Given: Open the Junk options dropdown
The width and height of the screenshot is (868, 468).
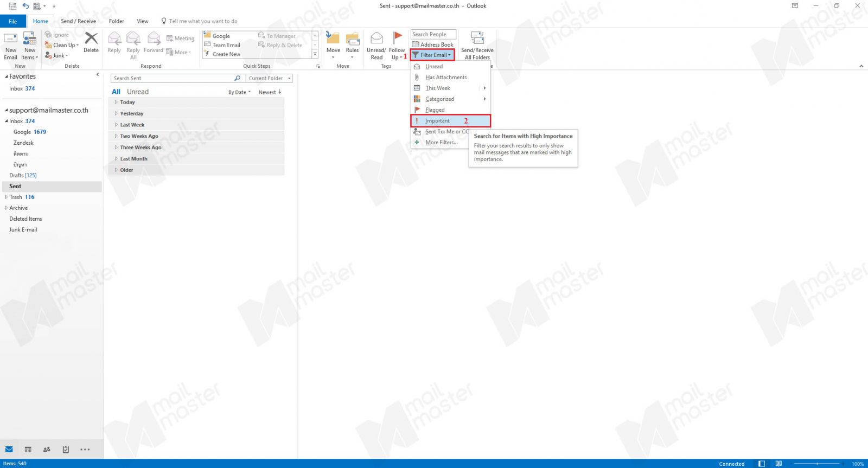Looking at the screenshot, I should coord(56,55).
